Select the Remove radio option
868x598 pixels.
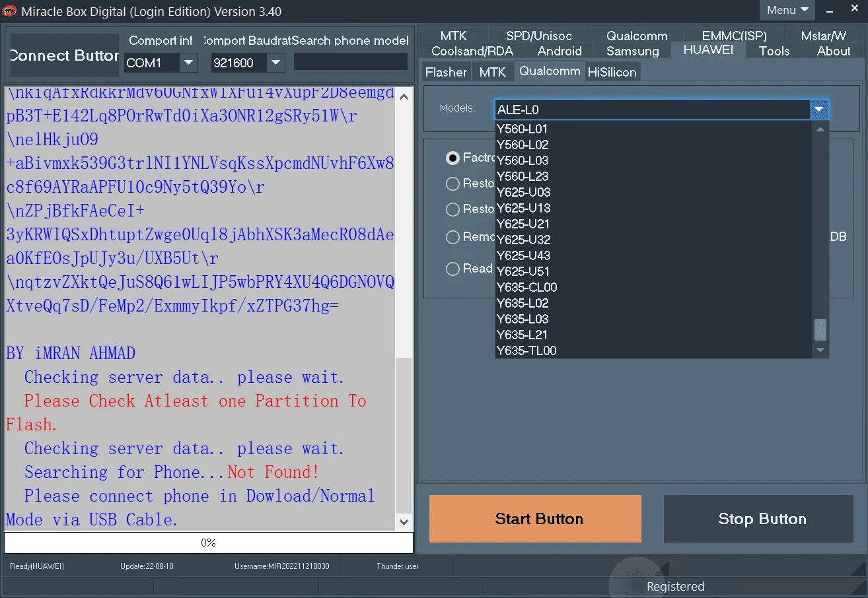coord(452,237)
